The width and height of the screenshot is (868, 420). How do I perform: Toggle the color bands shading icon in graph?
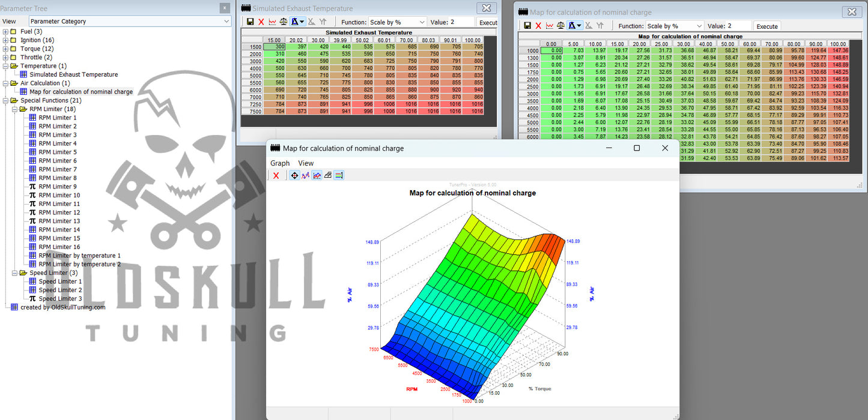pos(339,175)
